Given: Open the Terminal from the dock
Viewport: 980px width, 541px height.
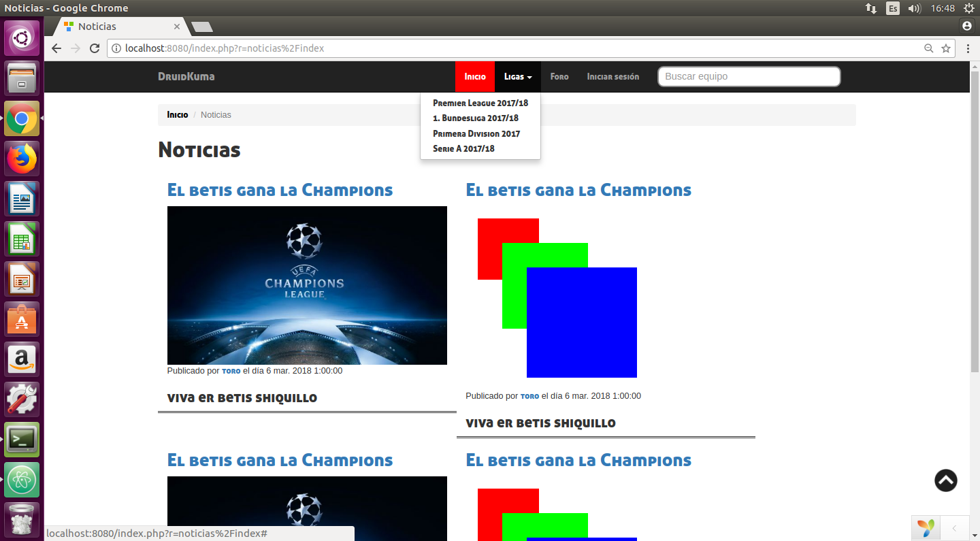Looking at the screenshot, I should tap(22, 440).
